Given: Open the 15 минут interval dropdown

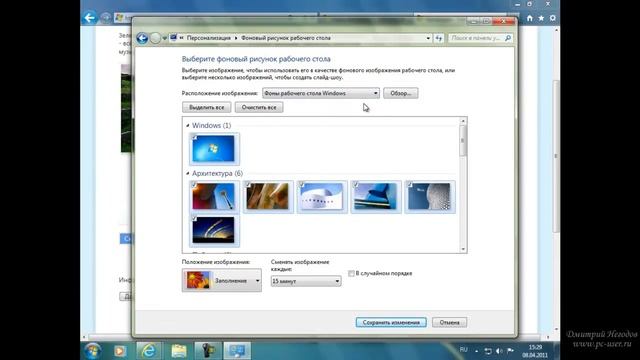Looking at the screenshot, I should click(x=306, y=281).
